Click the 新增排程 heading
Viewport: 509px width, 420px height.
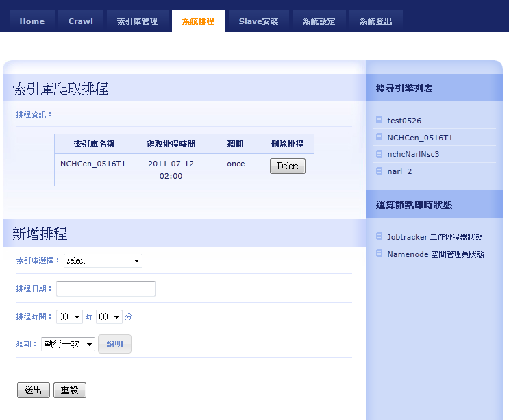[x=40, y=234]
